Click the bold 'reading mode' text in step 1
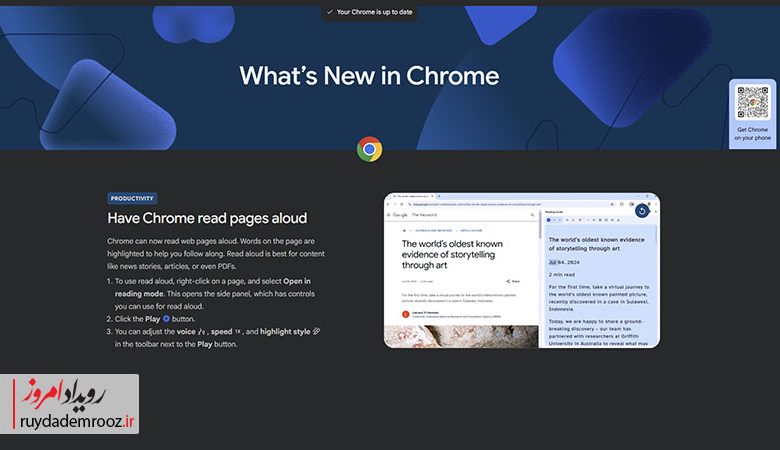Image resolution: width=780 pixels, height=450 pixels. click(x=139, y=294)
